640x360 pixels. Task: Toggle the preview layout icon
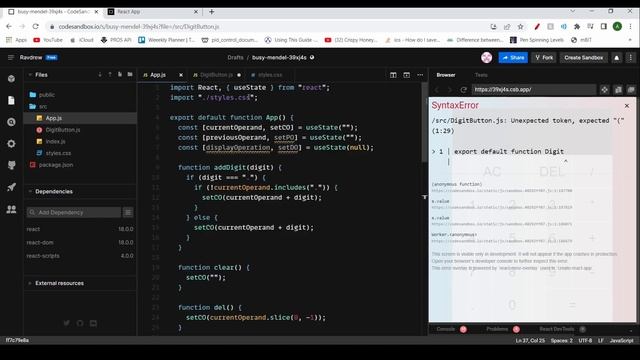[407, 75]
